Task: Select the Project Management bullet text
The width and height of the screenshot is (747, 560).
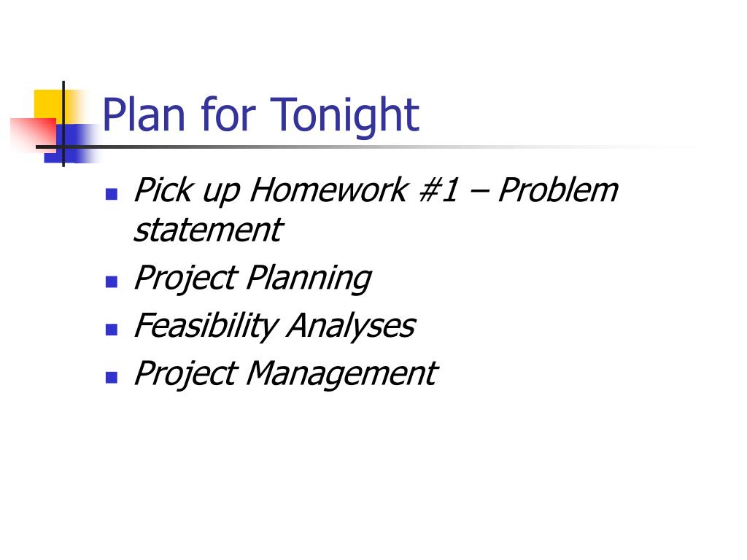Action: [x=285, y=373]
